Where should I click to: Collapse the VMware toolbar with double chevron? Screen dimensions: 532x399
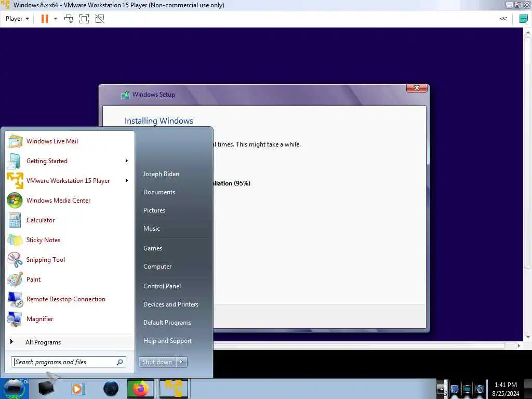[503, 19]
